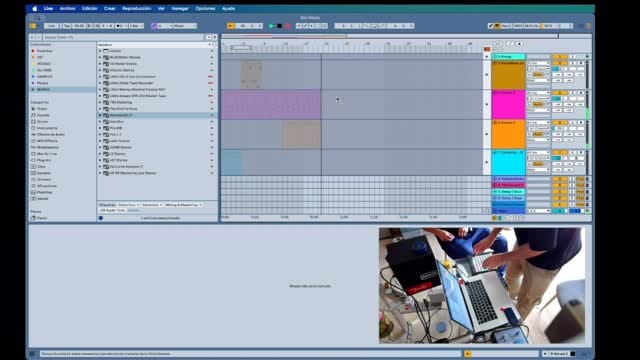Click the black Stop button in transport
Screen dimensions: 640x360
point(280,26)
